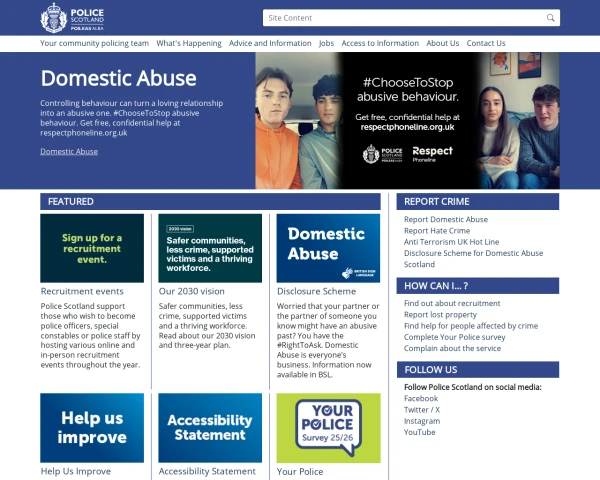This screenshot has width=600, height=480.
Task: Click the Recruitment events heading link
Action: coord(82,291)
